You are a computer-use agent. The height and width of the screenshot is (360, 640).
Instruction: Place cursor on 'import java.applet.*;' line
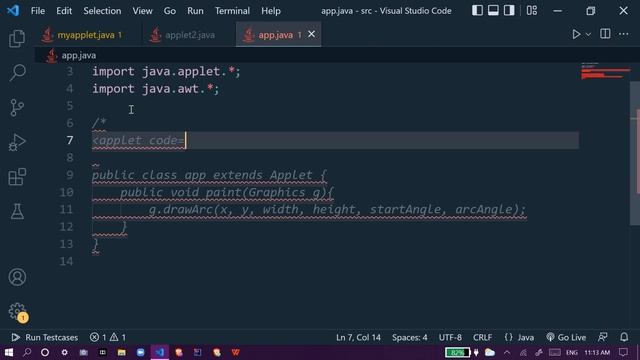pyautogui.click(x=166, y=71)
